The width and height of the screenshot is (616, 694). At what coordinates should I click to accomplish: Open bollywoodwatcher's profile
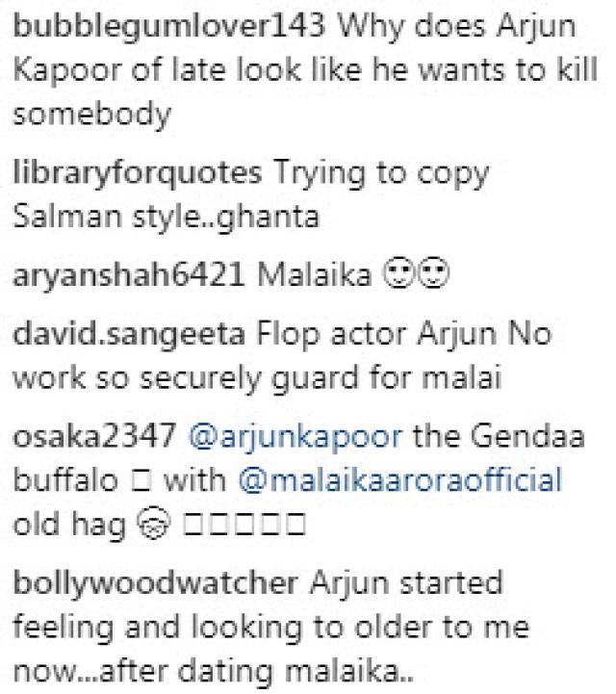point(155,583)
